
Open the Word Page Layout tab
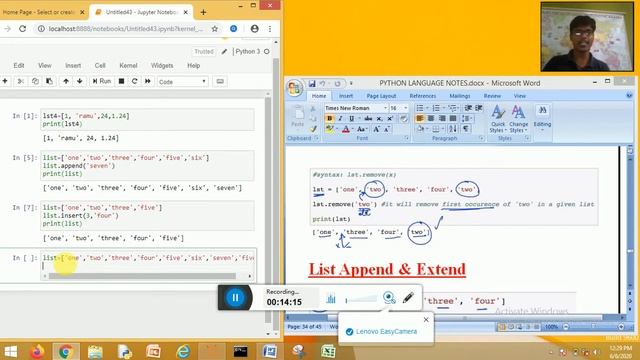[381, 96]
